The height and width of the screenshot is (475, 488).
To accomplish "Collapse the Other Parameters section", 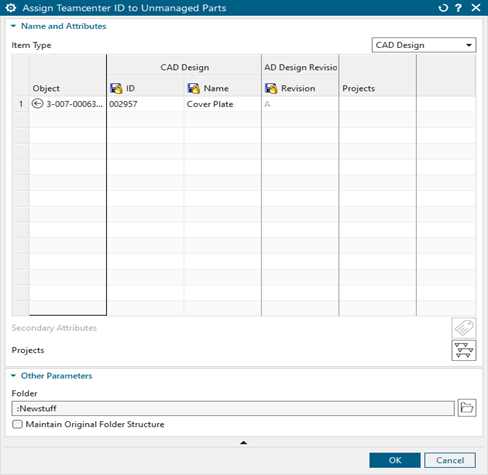I will coord(13,376).
